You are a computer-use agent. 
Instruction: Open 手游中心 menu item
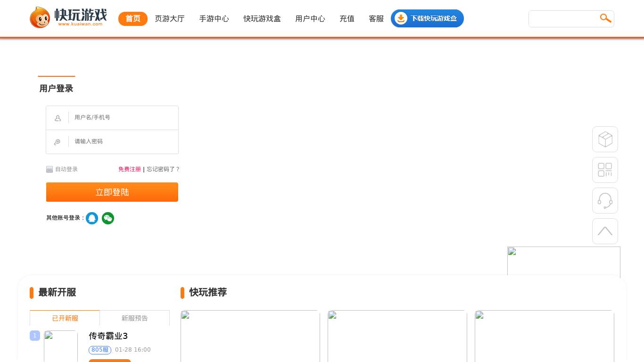click(x=214, y=19)
